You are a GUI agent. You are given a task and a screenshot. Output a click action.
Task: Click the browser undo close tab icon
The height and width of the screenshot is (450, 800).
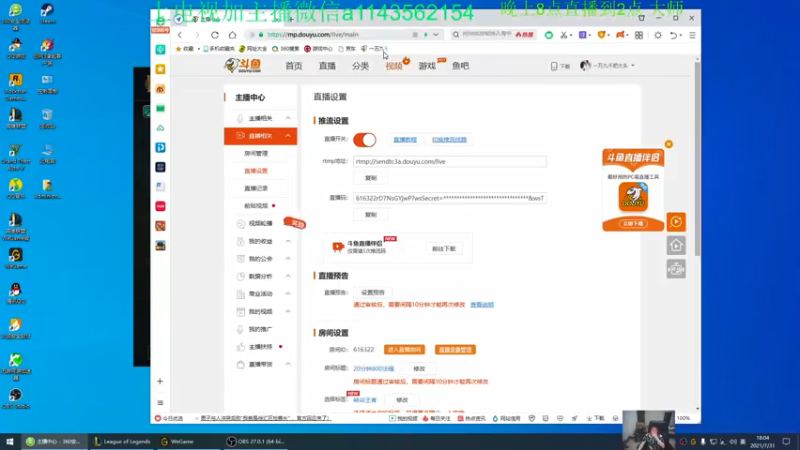coord(673,35)
